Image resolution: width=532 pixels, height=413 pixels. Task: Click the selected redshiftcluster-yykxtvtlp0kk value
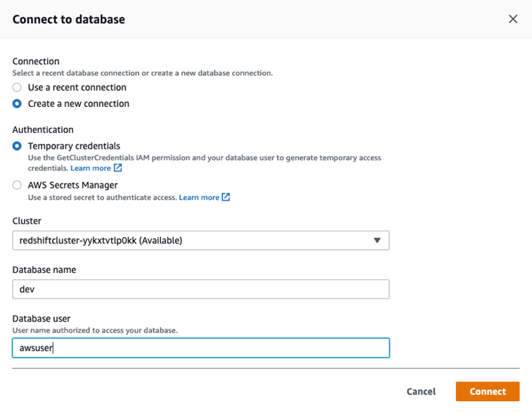pos(101,241)
